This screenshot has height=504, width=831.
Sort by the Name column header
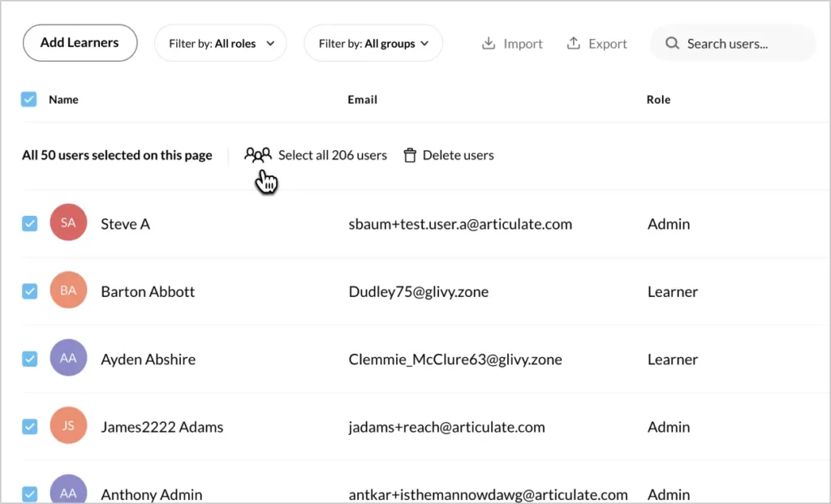pos(63,100)
